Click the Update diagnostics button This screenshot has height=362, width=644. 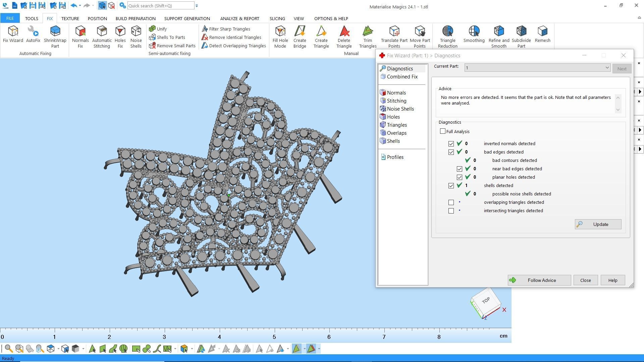598,224
